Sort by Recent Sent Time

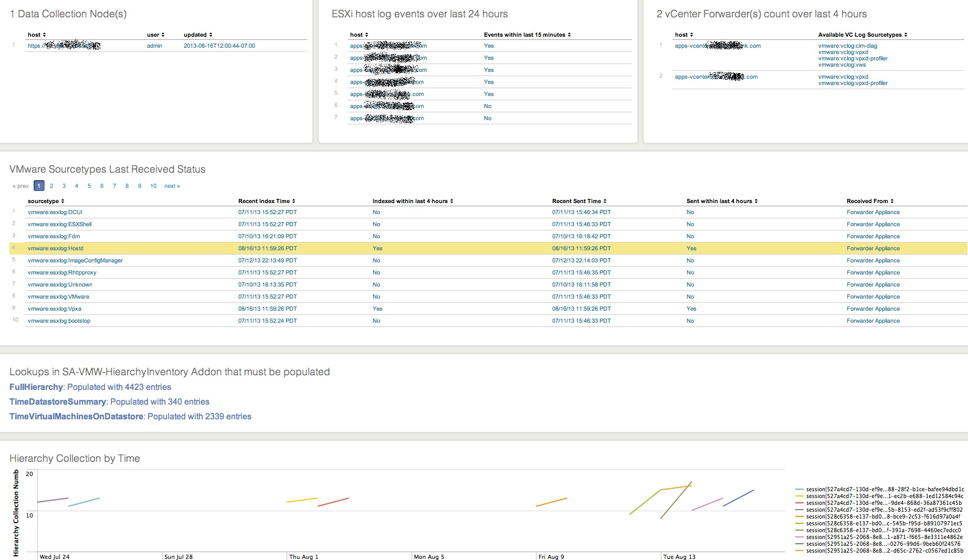(x=579, y=201)
